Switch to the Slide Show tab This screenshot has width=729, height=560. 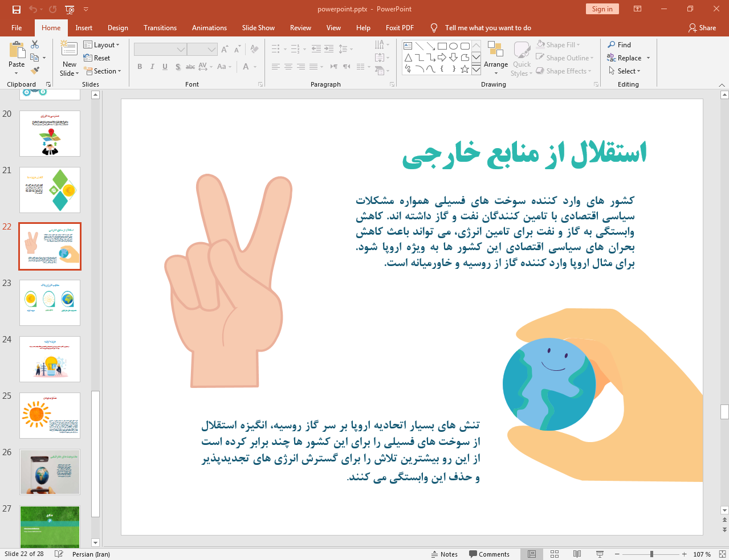pyautogui.click(x=258, y=27)
